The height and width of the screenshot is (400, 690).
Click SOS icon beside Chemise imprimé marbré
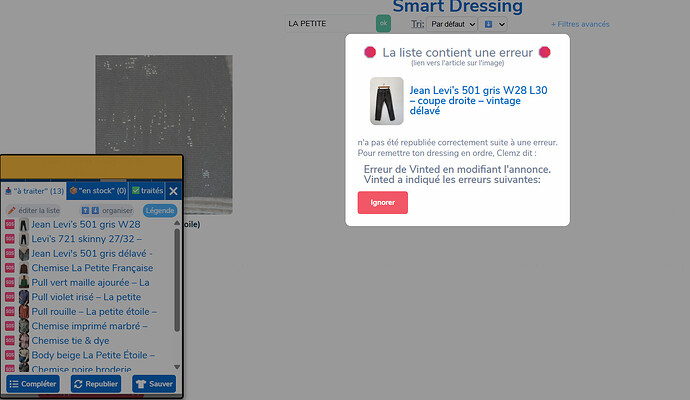pyautogui.click(x=10, y=326)
